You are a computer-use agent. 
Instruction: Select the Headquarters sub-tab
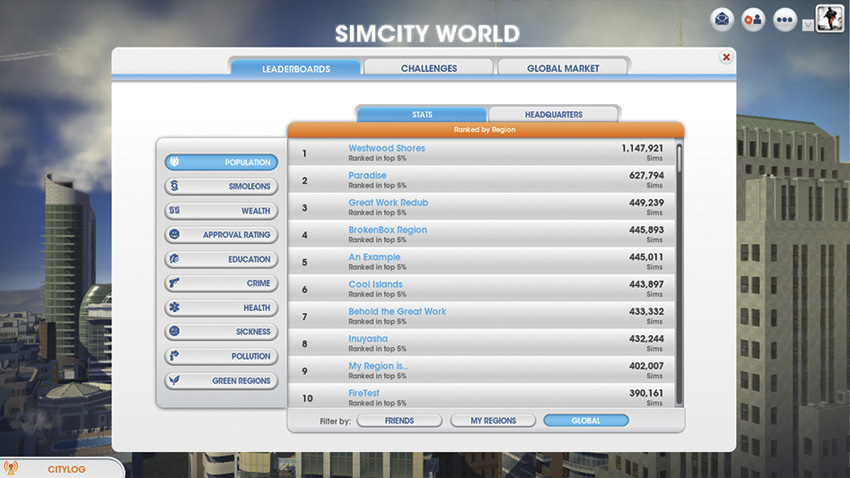[x=553, y=114]
